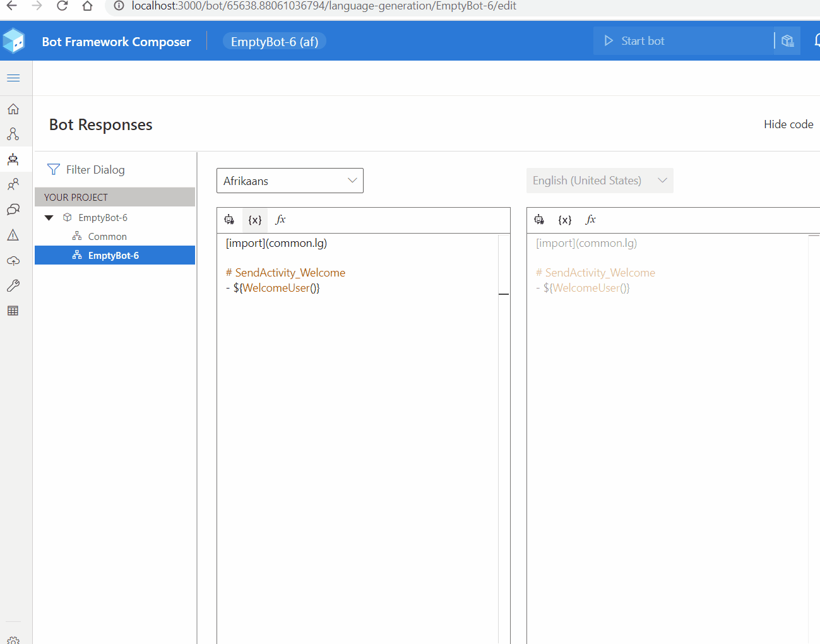The image size is (820, 644).
Task: Click the filter funnel icon
Action: [x=54, y=169]
